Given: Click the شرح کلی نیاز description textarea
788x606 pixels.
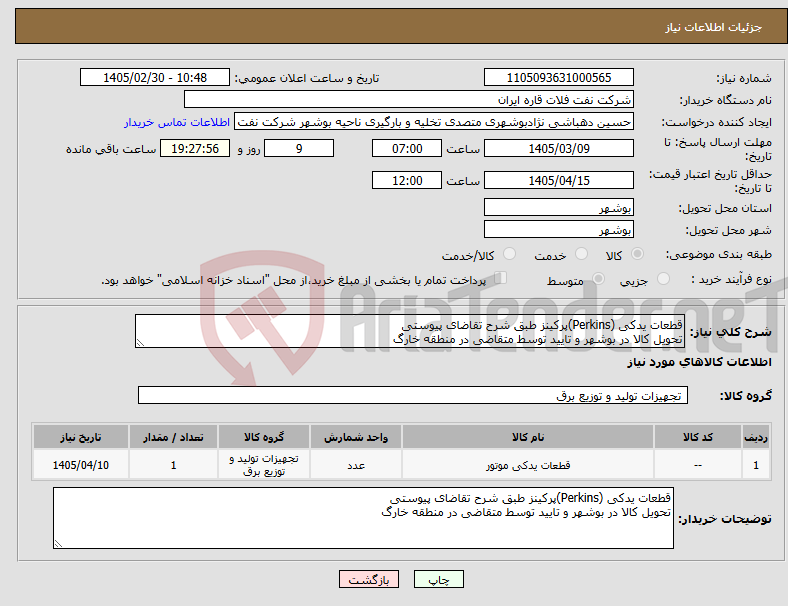Looking at the screenshot, I should pyautogui.click(x=410, y=331).
